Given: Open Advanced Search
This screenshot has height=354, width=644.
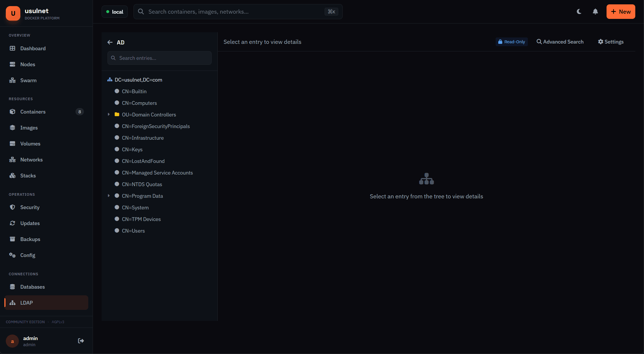Looking at the screenshot, I should [x=560, y=42].
